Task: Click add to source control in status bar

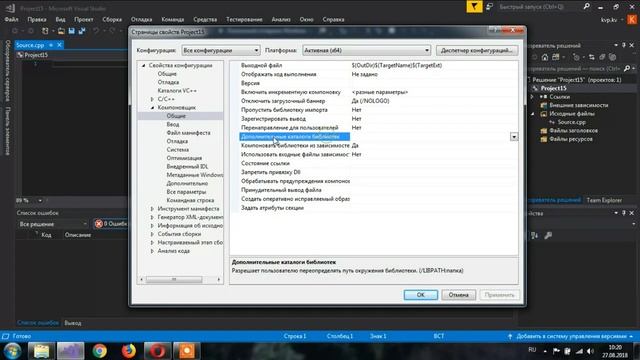Action: [571, 336]
